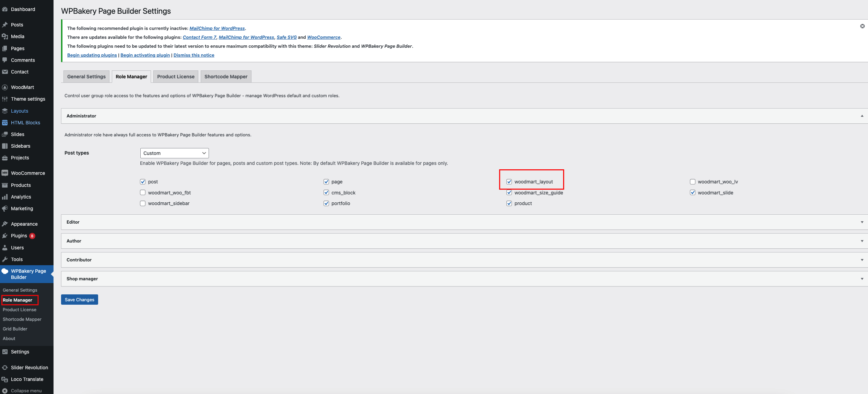868x394 pixels.
Task: Click the Dashboard icon in sidebar
Action: tap(5, 9)
